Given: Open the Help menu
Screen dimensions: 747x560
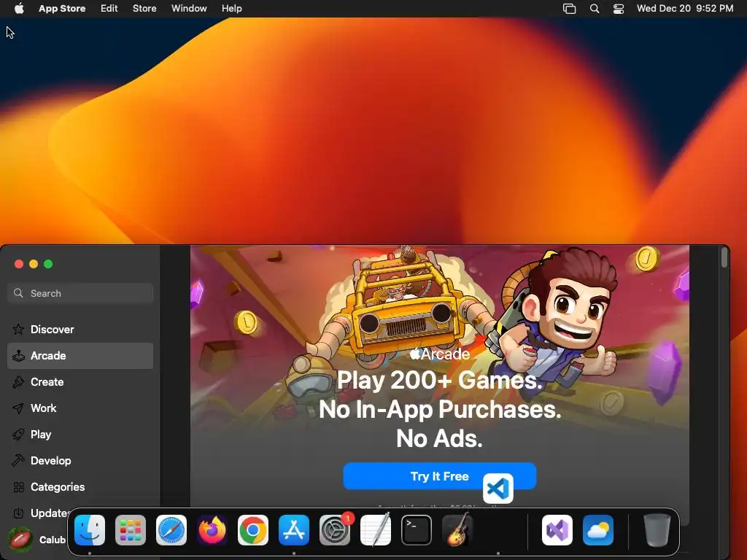Looking at the screenshot, I should point(231,9).
